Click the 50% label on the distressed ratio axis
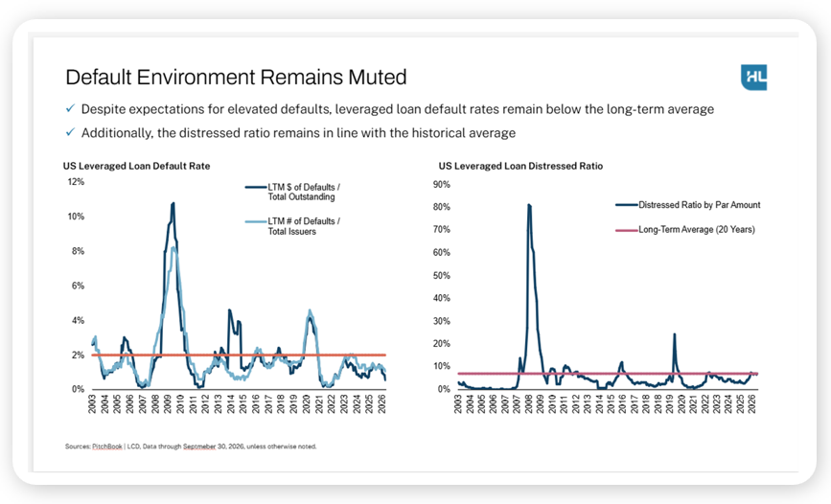831x504 pixels. (x=442, y=276)
